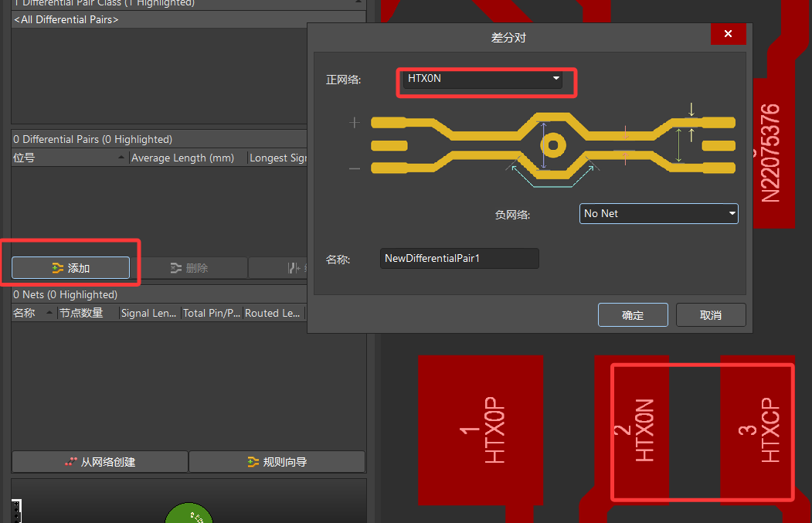This screenshot has width=812, height=523.
Task: Sort by Routed Le... column header
Action: click(273, 314)
